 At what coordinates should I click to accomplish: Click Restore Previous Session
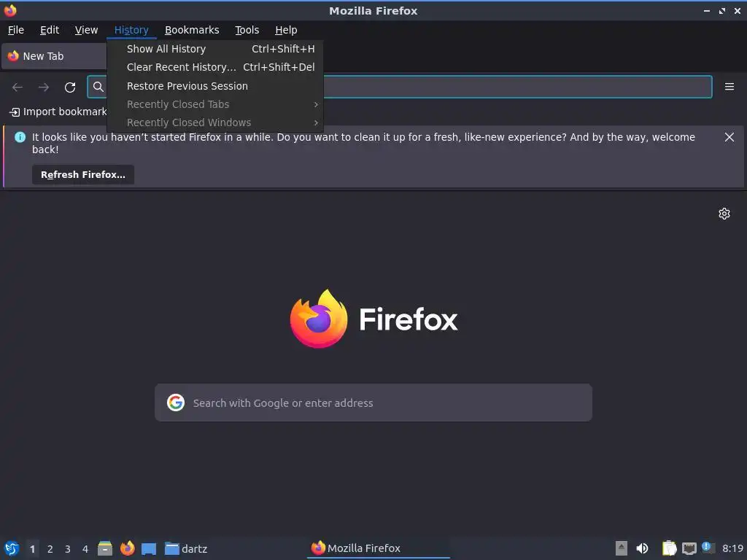coord(215,86)
